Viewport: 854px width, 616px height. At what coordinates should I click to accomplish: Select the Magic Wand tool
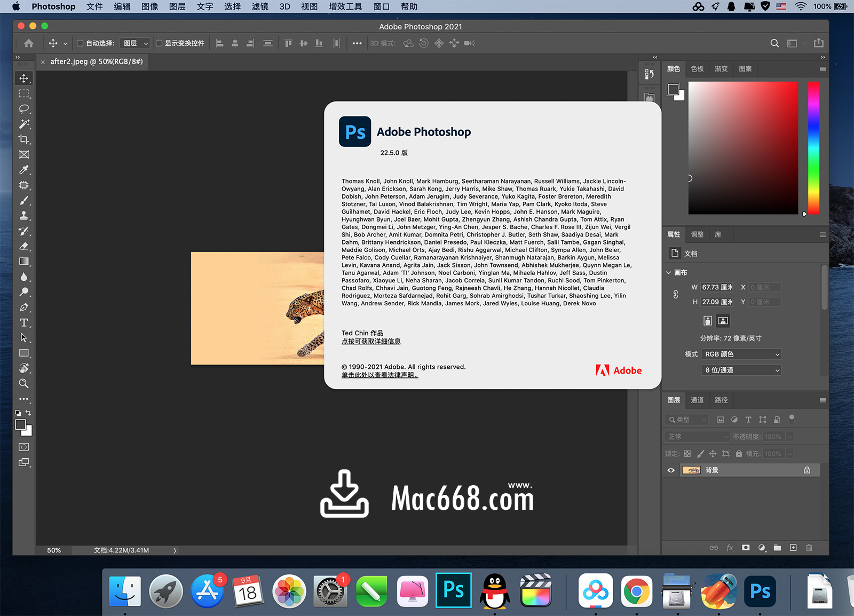click(24, 124)
